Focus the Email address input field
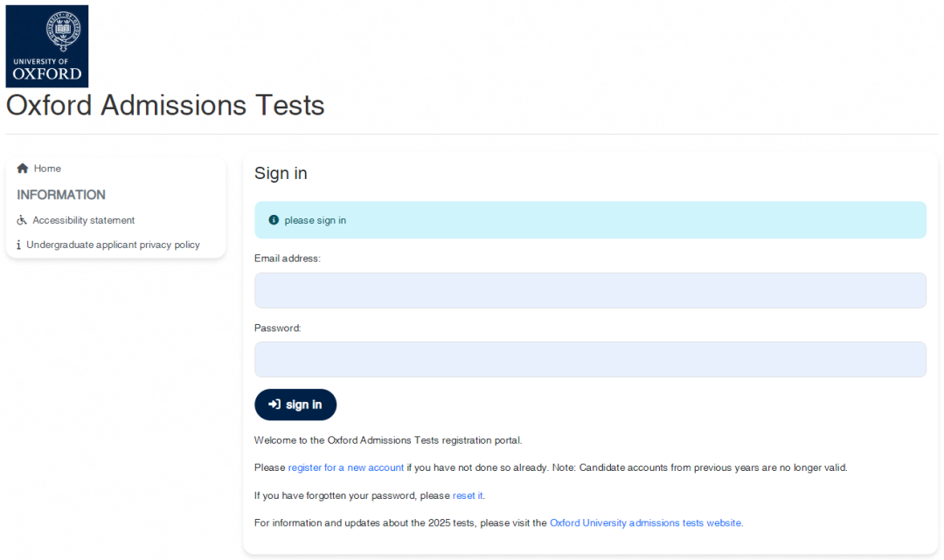Image resolution: width=944 pixels, height=560 pixels. [x=590, y=291]
